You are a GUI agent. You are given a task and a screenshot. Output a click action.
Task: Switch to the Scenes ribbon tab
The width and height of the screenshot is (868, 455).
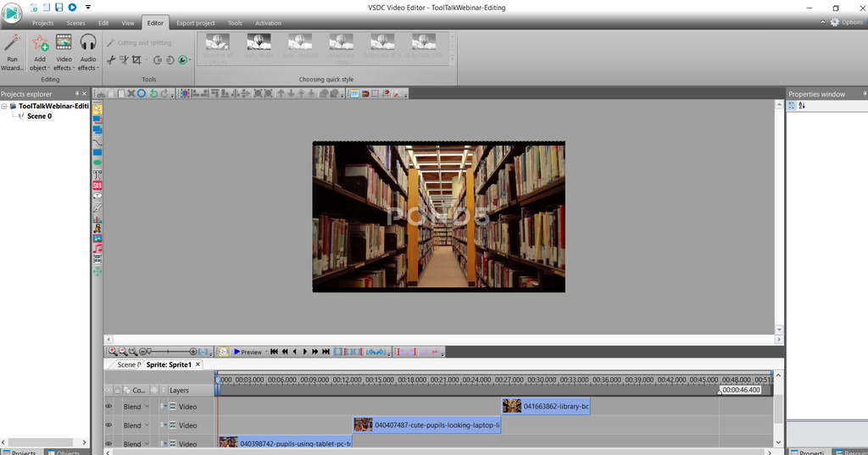[x=75, y=23]
